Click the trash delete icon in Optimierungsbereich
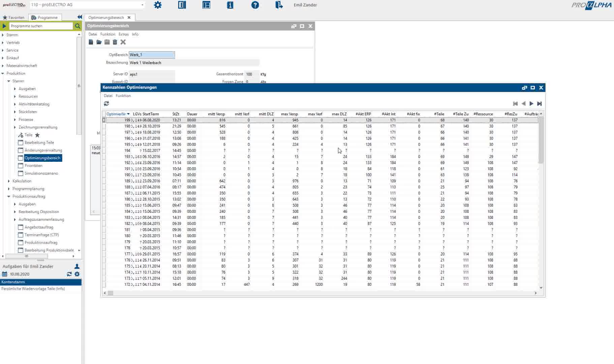 115,42
